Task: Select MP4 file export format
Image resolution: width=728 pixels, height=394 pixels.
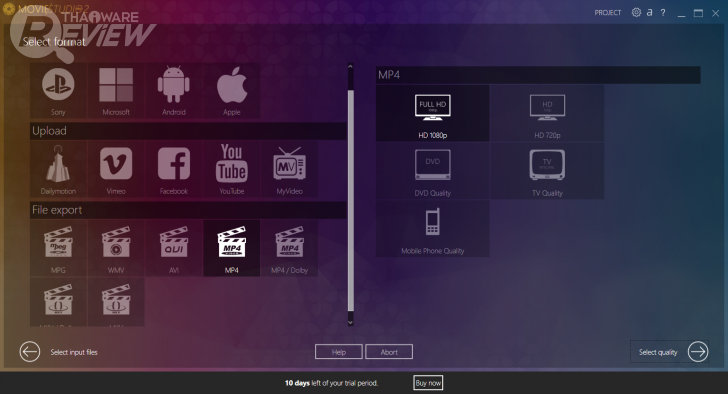Action: [232, 248]
